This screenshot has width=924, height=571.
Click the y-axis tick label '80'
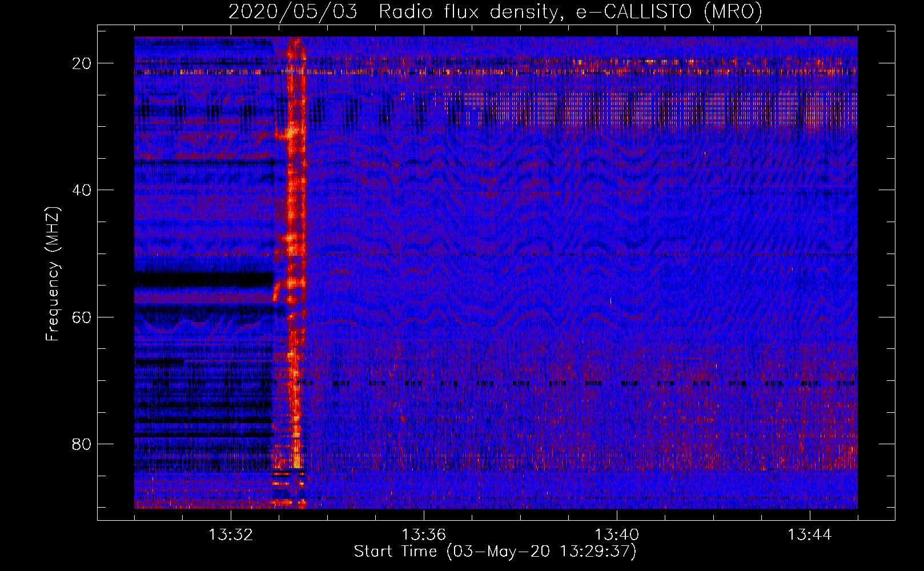(x=82, y=444)
